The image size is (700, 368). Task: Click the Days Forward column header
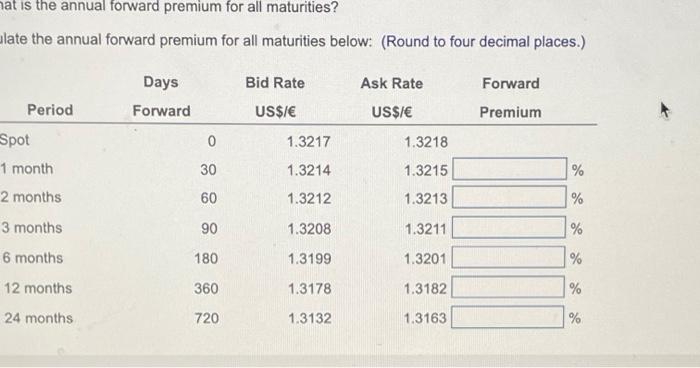coord(161,96)
